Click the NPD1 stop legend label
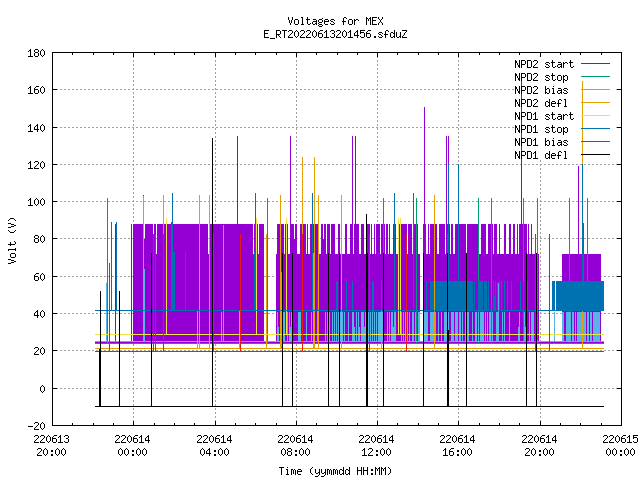640x480 pixels. pos(541,129)
